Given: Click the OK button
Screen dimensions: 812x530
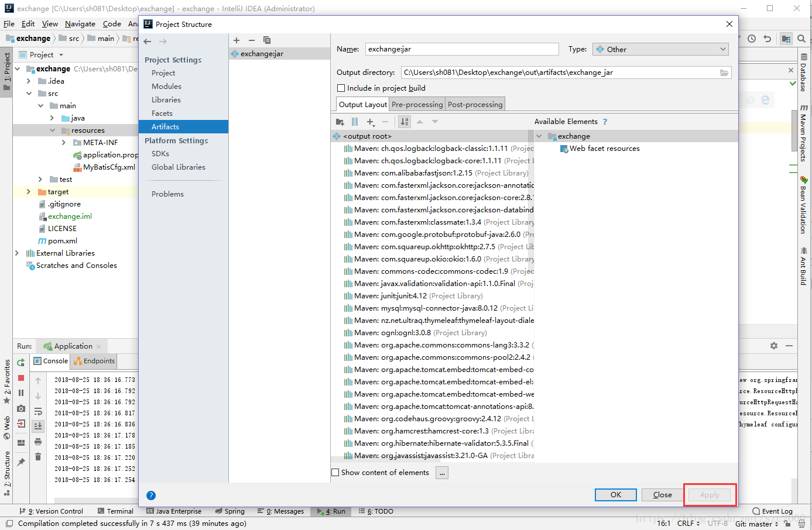Looking at the screenshot, I should (x=616, y=495).
